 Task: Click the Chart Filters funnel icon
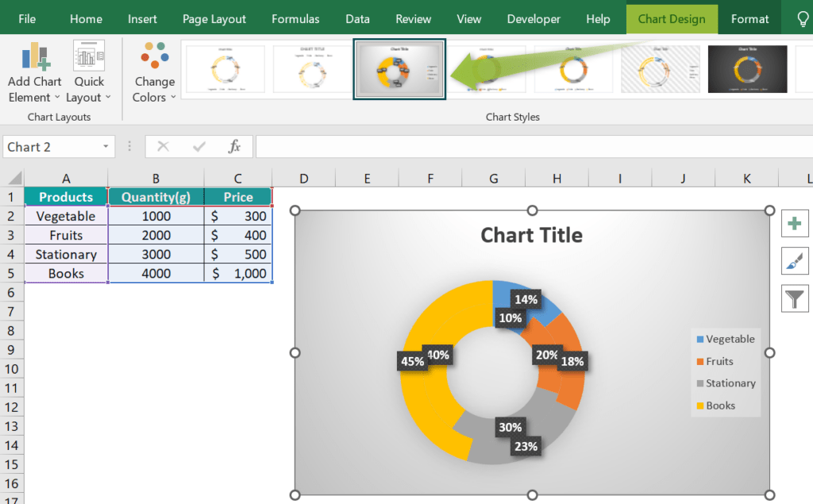[x=795, y=298]
